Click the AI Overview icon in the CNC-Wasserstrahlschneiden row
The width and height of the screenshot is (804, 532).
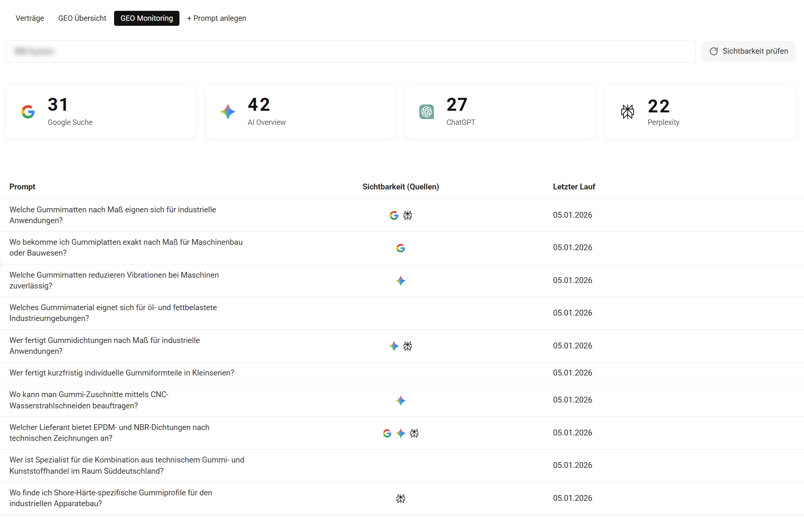click(401, 400)
